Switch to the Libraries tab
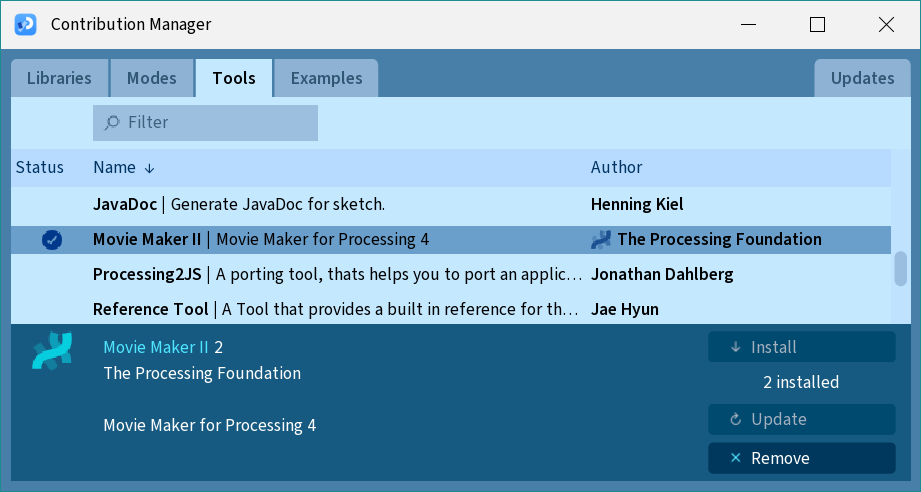This screenshot has width=921, height=492. (59, 78)
